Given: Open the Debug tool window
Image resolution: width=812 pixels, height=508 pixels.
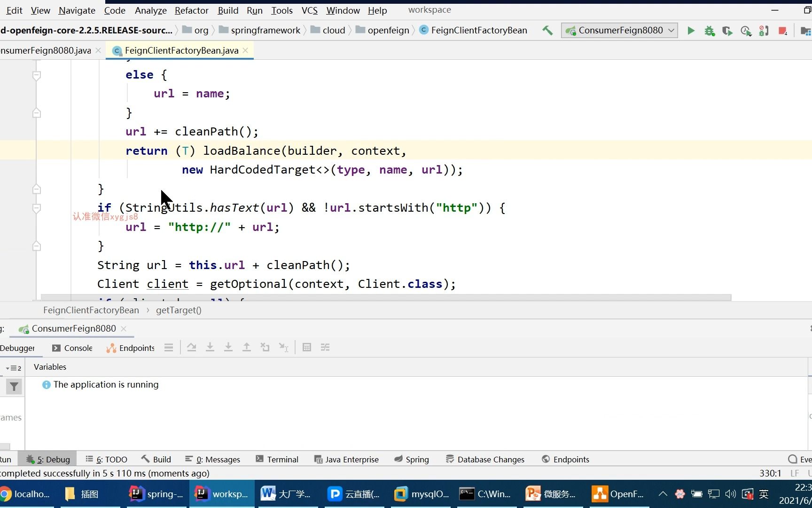Looking at the screenshot, I should click(x=48, y=460).
